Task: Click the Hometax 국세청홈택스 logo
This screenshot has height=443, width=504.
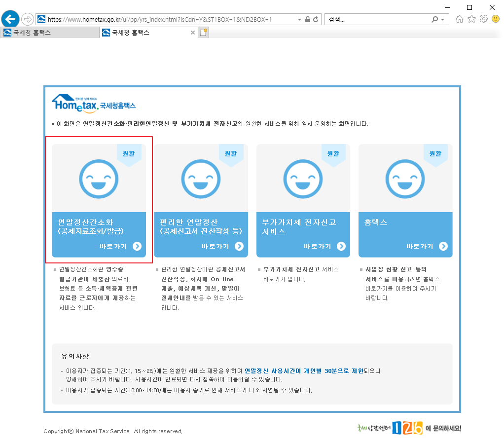Action: pyautogui.click(x=94, y=103)
